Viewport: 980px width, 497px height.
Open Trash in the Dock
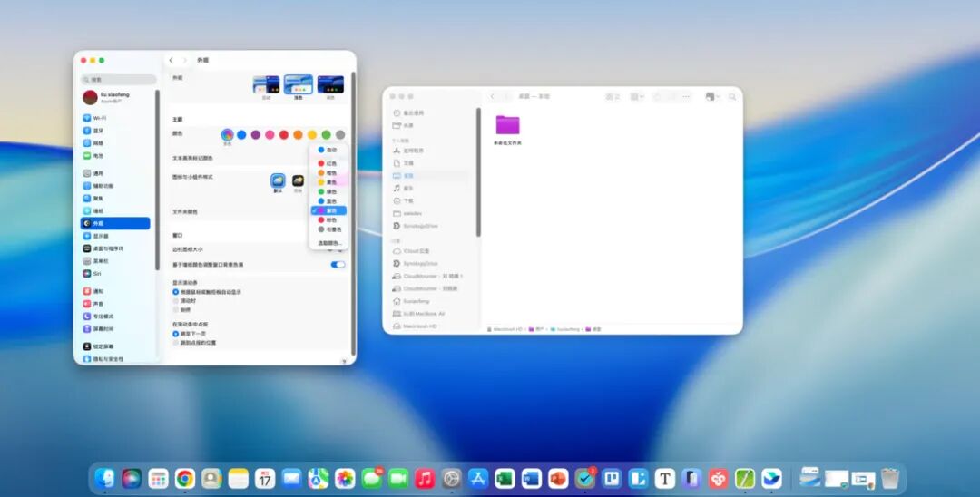click(x=890, y=479)
